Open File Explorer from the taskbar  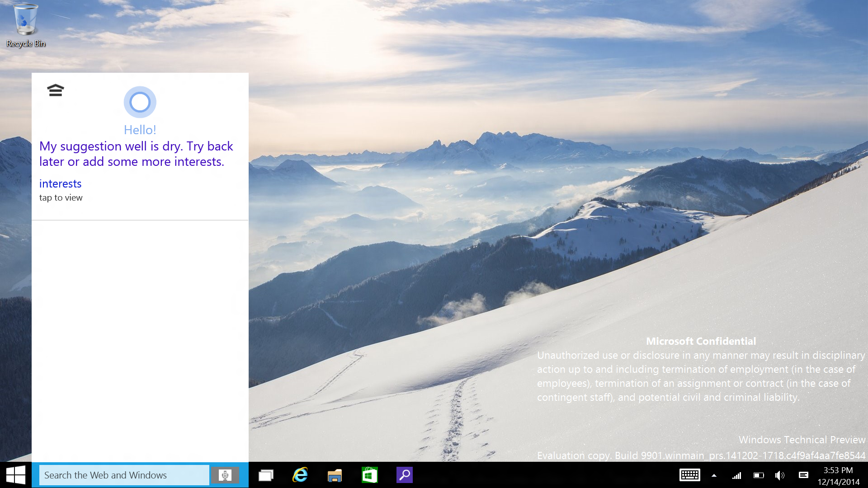[335, 475]
